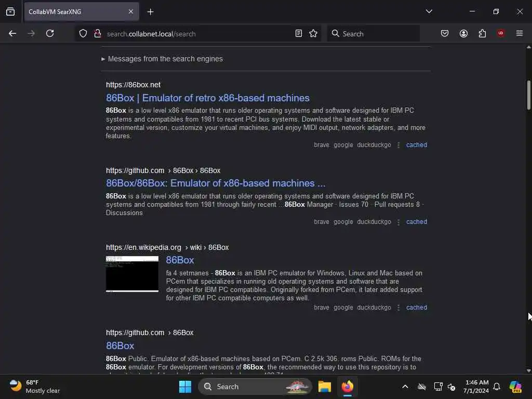Screen dimensions: 532x399
Task: Go forward to the next page
Action: [x=31, y=33]
